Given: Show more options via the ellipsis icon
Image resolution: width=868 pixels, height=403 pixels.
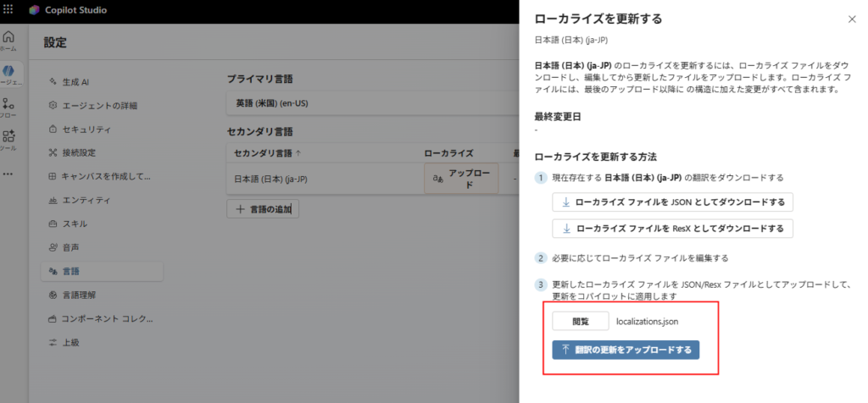Looking at the screenshot, I should [x=8, y=174].
